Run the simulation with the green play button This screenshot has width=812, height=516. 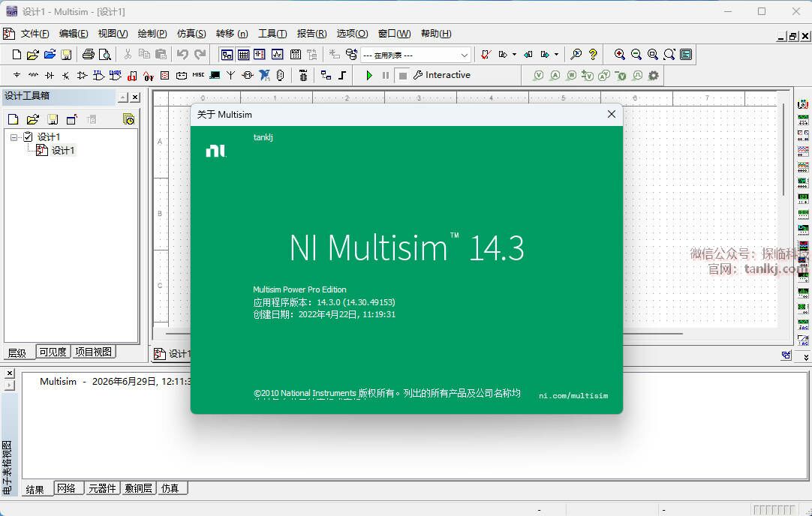(369, 76)
